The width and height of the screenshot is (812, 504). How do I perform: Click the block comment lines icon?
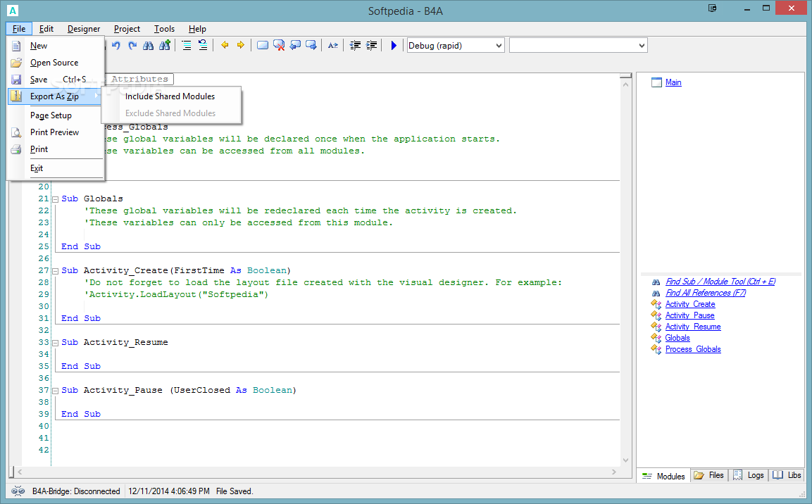(187, 46)
